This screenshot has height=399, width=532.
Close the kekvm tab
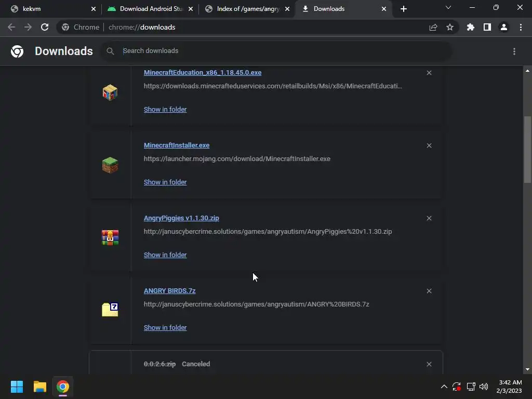click(x=94, y=9)
